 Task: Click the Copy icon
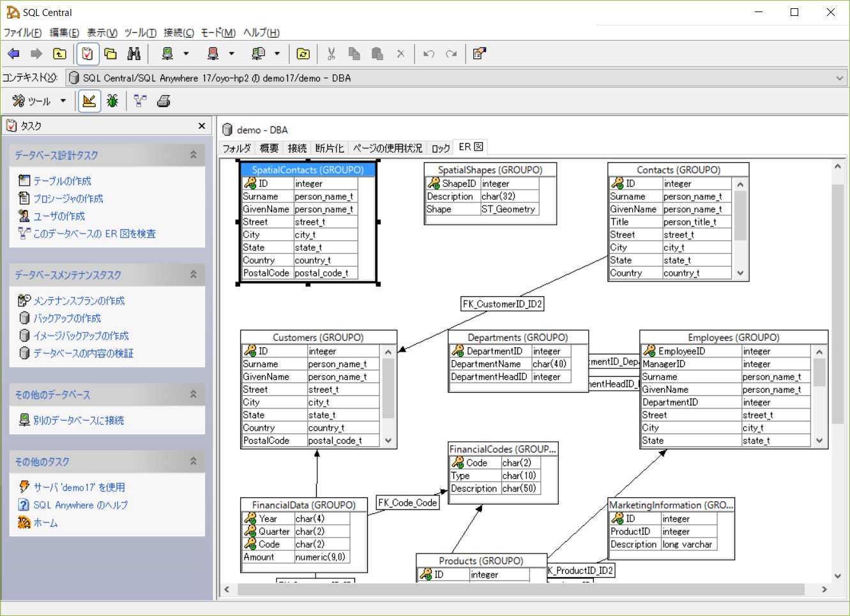[x=354, y=54]
